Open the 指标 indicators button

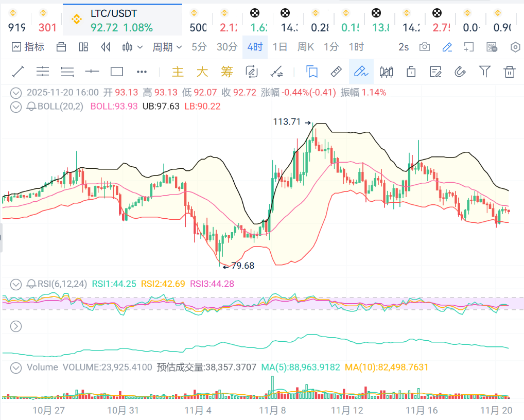(x=28, y=47)
